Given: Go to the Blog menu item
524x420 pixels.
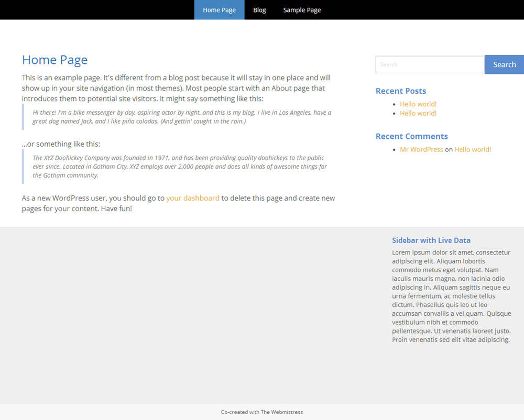Looking at the screenshot, I should (x=259, y=10).
